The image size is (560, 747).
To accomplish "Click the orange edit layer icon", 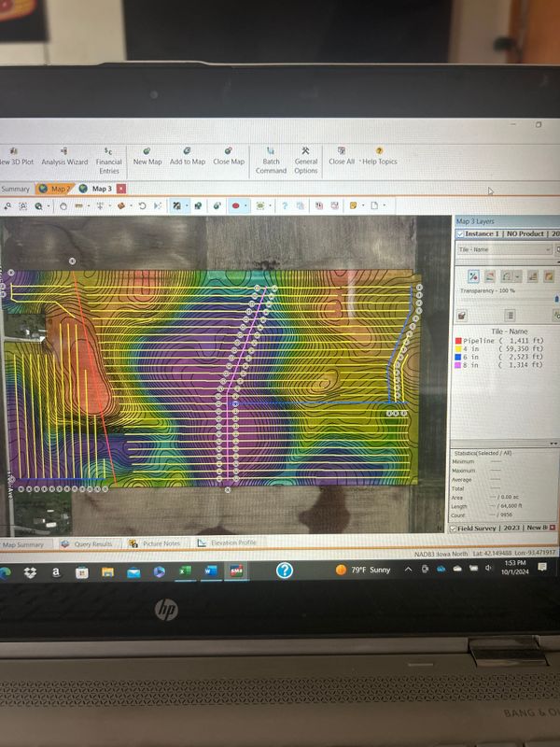I will (x=549, y=275).
